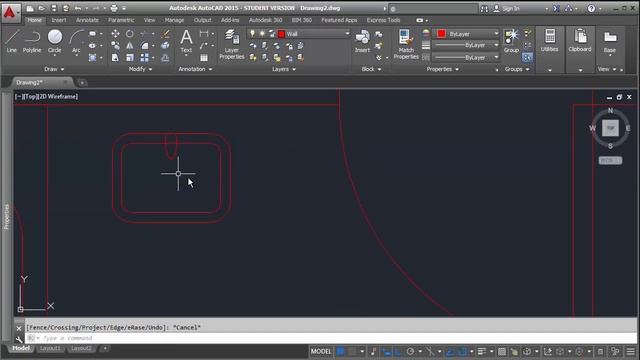Select the Line drawing tool
This screenshot has width=640, height=360.
click(x=11, y=41)
